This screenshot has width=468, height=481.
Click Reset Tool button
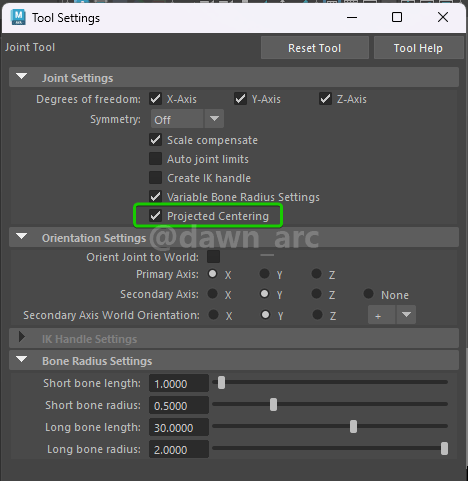click(315, 48)
